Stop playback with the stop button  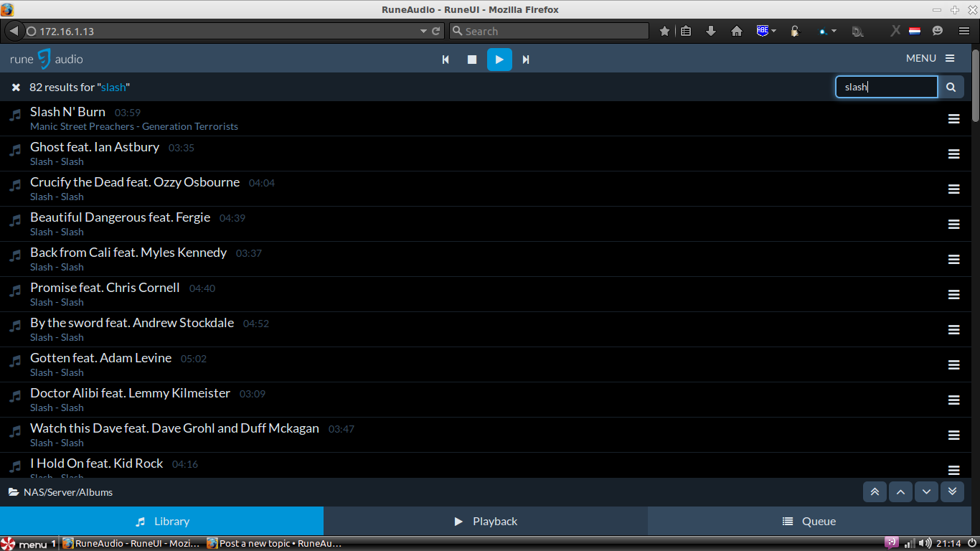click(x=472, y=60)
